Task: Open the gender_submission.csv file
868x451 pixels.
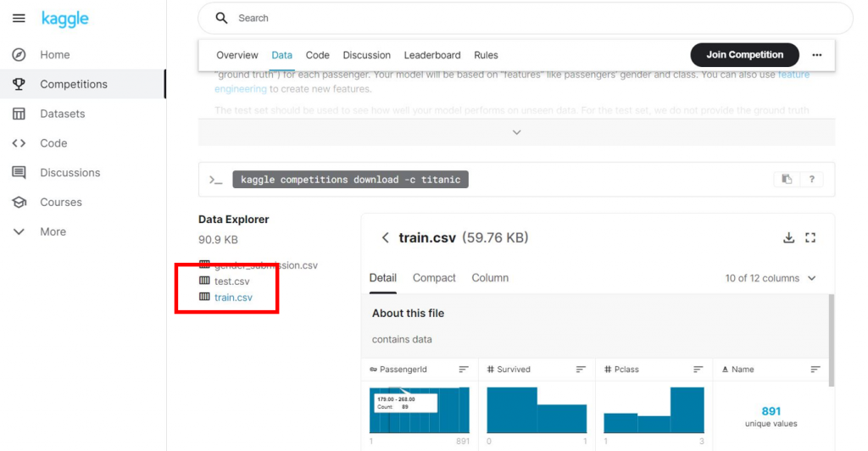Action: point(265,265)
